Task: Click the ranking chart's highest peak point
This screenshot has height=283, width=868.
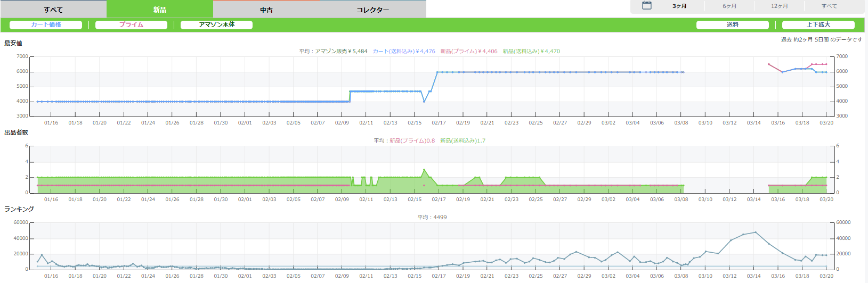Action: point(755,232)
